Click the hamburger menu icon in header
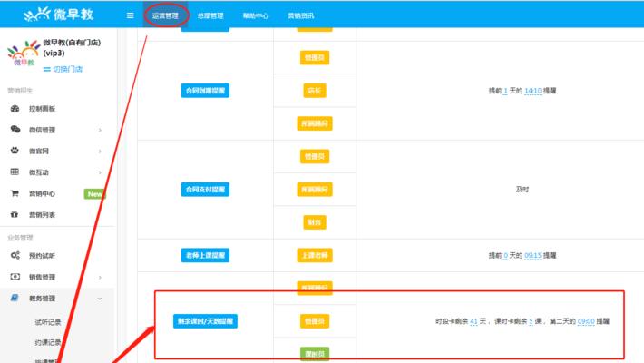644x363 pixels. click(131, 15)
